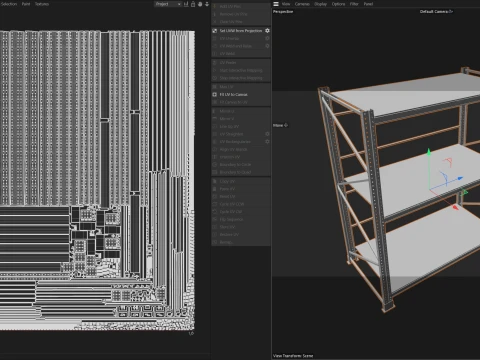Click the Copy UV icon
480x360 pixels.
pyautogui.click(x=215, y=181)
